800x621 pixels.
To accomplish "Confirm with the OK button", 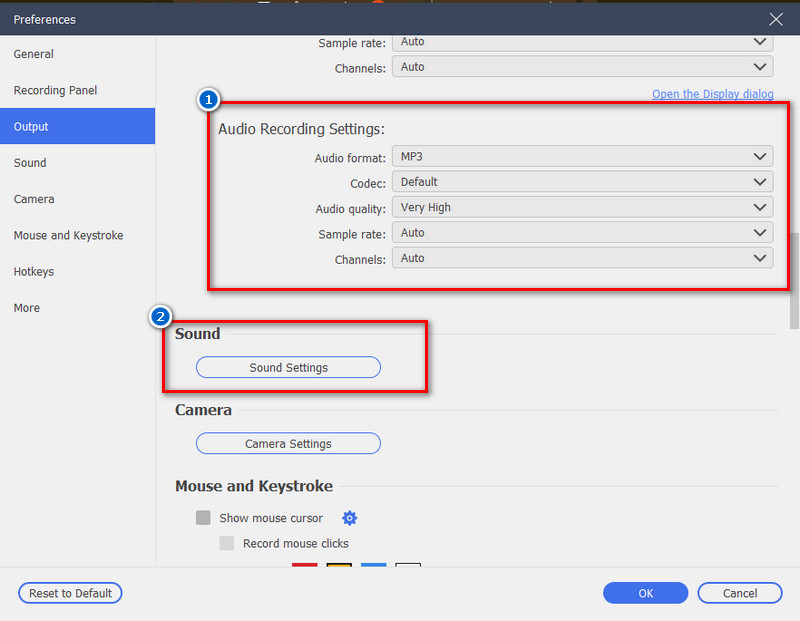I will coord(645,593).
